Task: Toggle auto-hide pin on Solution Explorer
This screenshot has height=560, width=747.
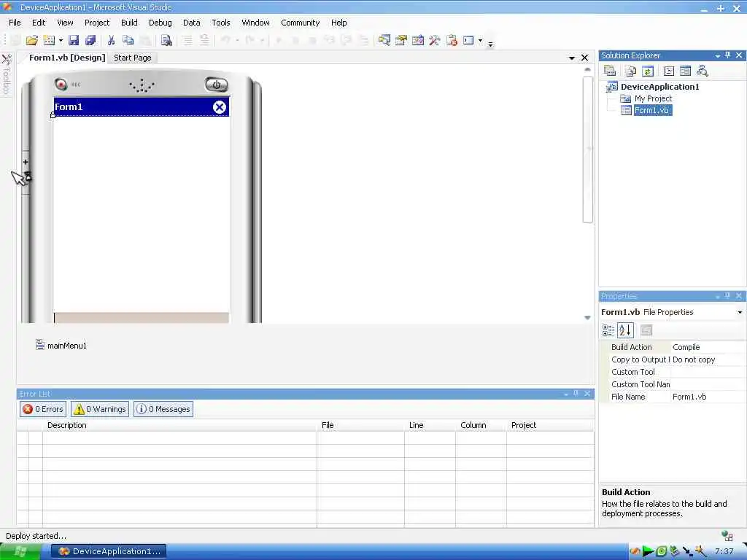Action: tap(728, 55)
